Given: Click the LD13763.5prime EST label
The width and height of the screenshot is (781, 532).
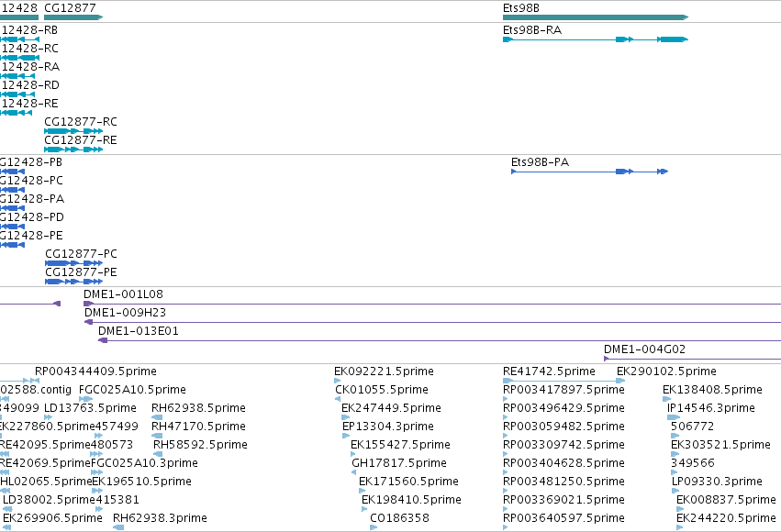Looking at the screenshot, I should pyautogui.click(x=90, y=408).
